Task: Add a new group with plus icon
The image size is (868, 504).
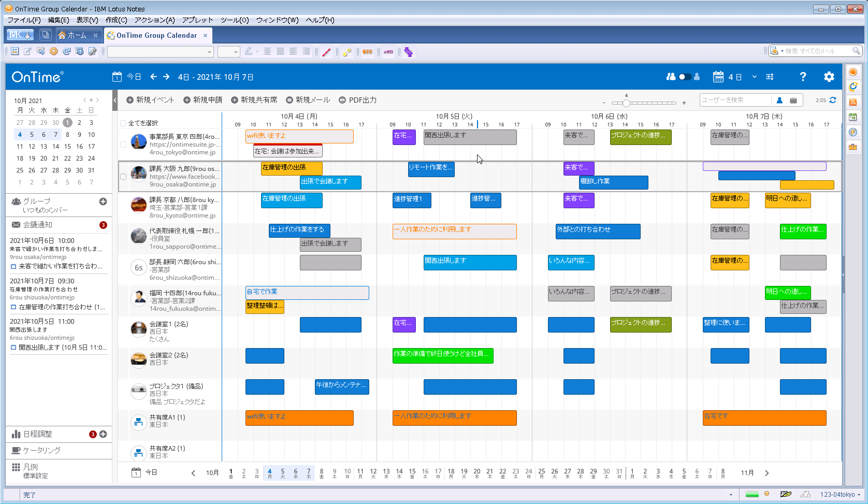Action: coord(103,201)
